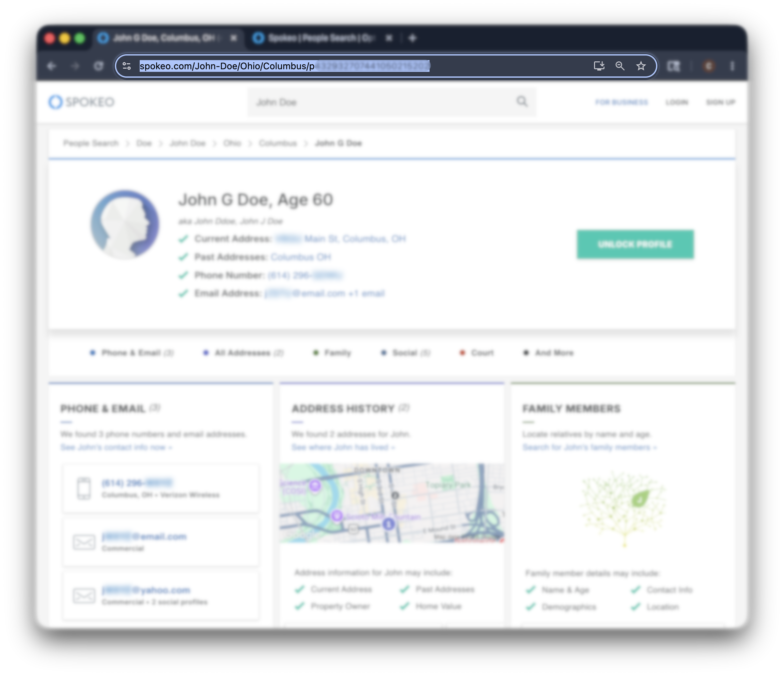This screenshot has width=784, height=676.
Task: Open the yahoo.com address card
Action: pyautogui.click(x=161, y=595)
